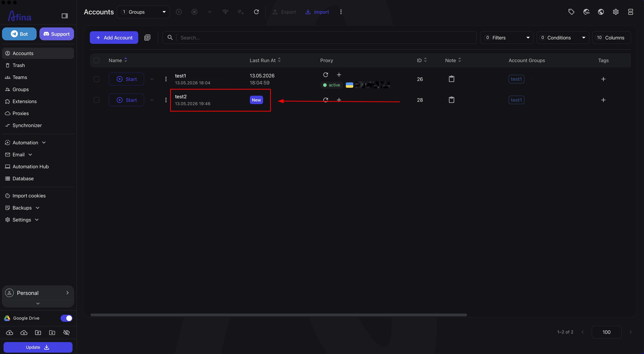
Task: Click the folder download icon
Action: coord(52,333)
